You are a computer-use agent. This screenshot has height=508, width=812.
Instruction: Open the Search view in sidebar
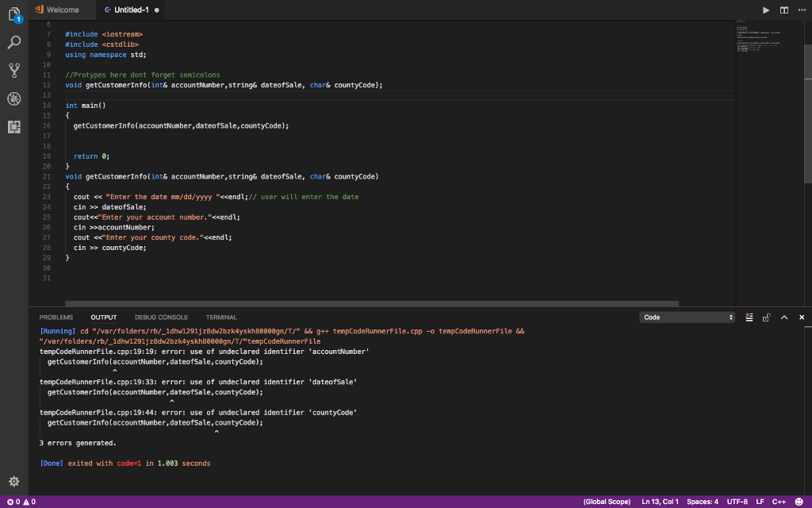point(13,41)
